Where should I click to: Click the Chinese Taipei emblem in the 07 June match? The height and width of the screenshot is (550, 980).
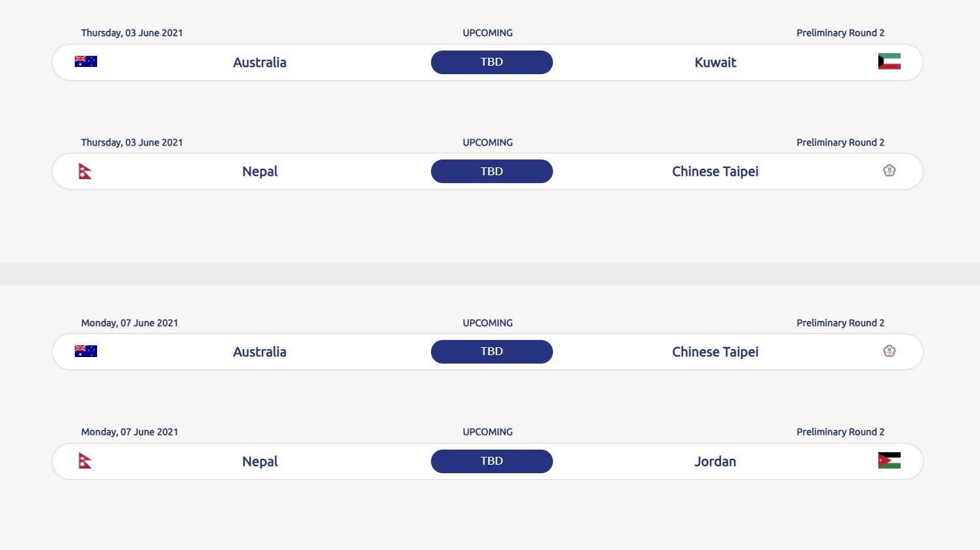click(889, 351)
